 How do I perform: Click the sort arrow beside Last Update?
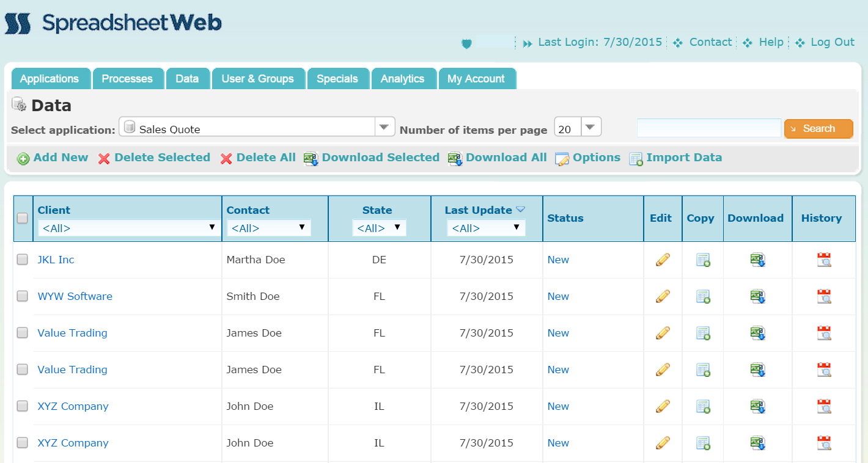(x=520, y=210)
